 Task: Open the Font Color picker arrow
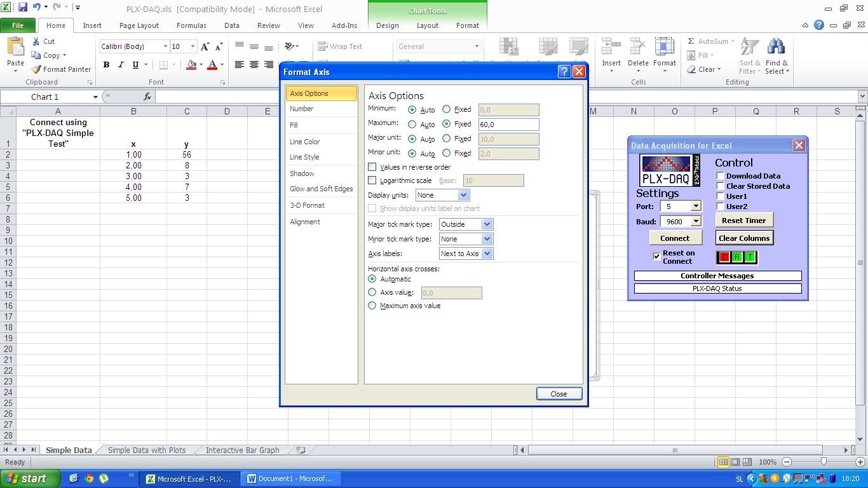point(222,65)
